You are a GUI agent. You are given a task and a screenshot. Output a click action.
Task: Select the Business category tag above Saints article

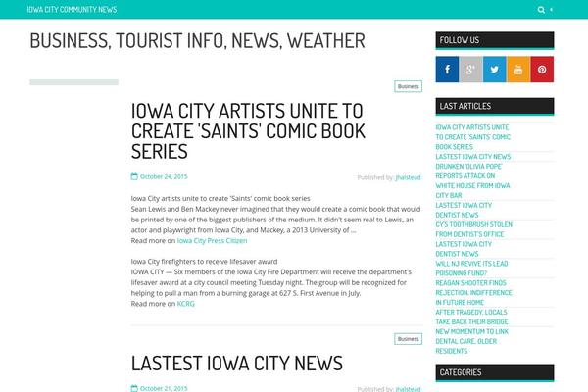coord(408,86)
